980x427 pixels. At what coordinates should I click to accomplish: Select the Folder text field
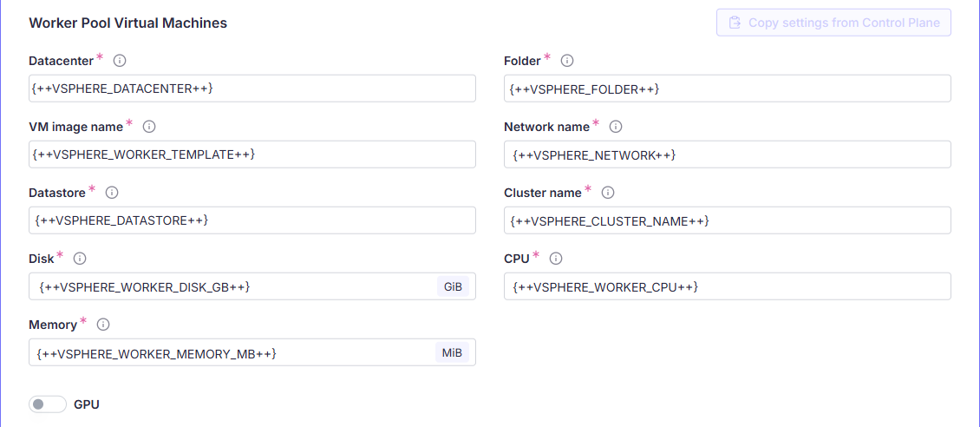pos(727,89)
